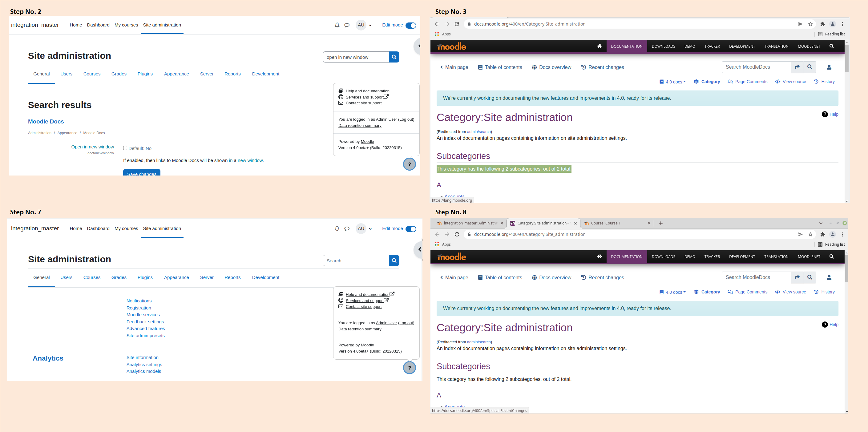868x432 pixels.
Task: Expand 4.0 docs dropdown in Step 8 browser
Action: [x=672, y=292]
